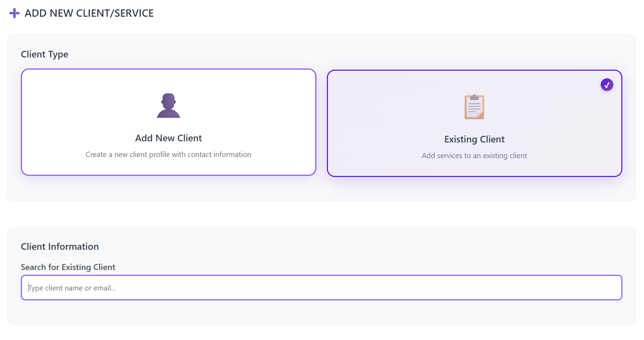Click the "Existing Client" title text

474,139
